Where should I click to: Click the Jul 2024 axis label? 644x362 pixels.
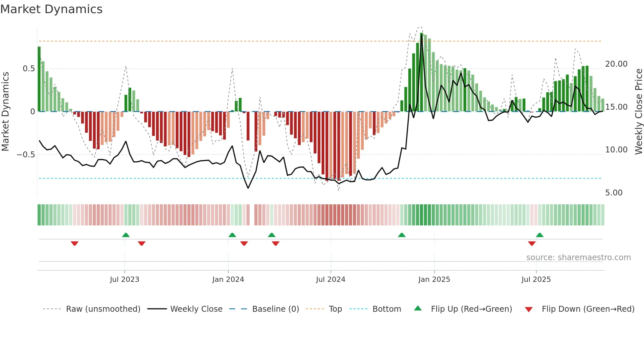coord(331,280)
